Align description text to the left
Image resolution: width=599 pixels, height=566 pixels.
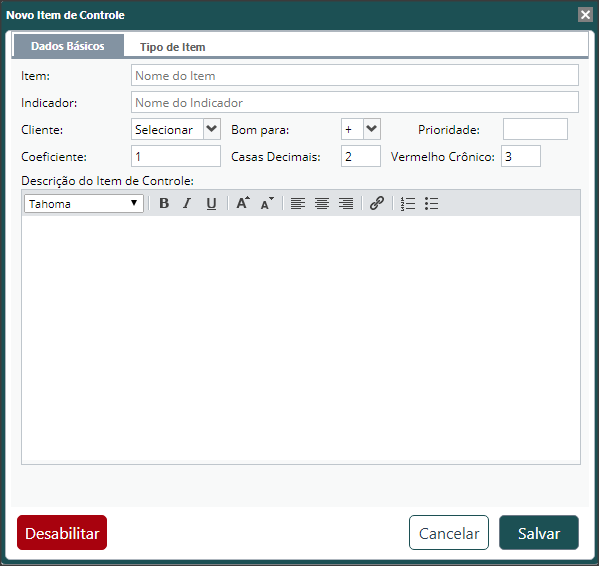[x=298, y=203]
